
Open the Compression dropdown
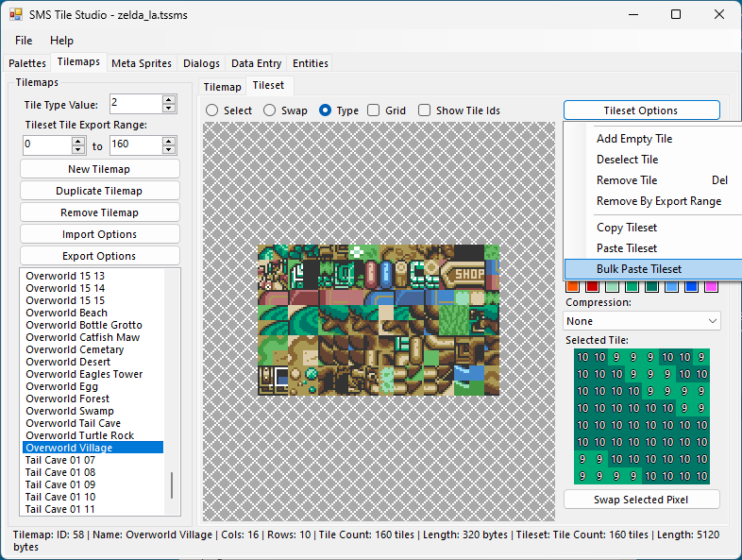pyautogui.click(x=642, y=321)
